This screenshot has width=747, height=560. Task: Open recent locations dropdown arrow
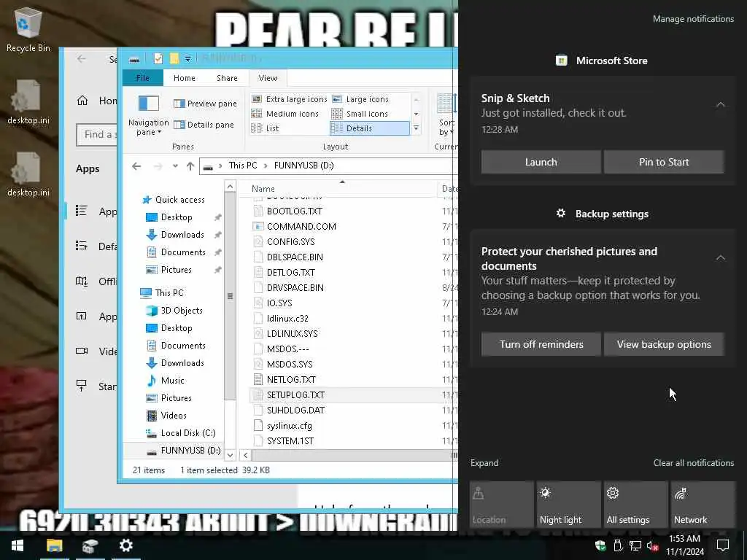pyautogui.click(x=175, y=166)
